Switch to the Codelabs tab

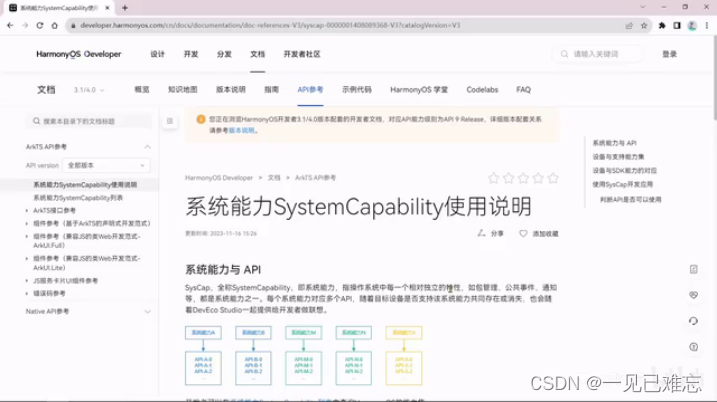point(482,90)
